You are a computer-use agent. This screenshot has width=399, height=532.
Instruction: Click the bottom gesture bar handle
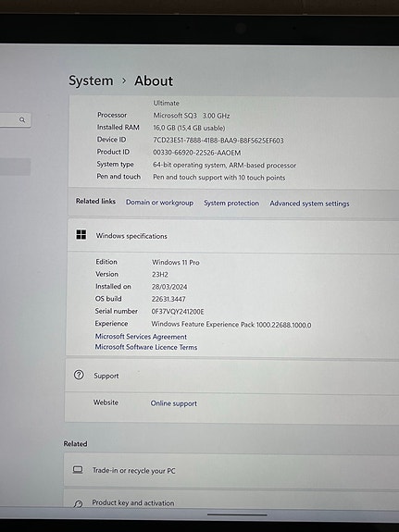click(x=237, y=514)
